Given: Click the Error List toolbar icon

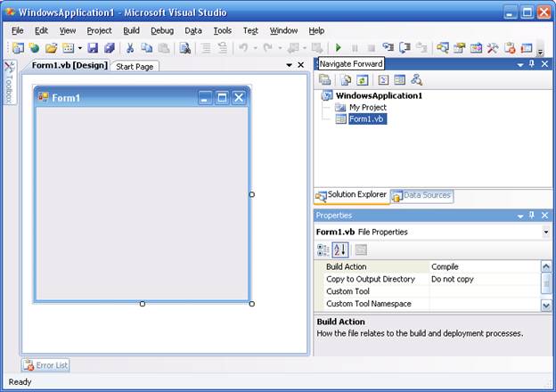Looking at the screenshot, I should pyautogui.click(x=510, y=47).
